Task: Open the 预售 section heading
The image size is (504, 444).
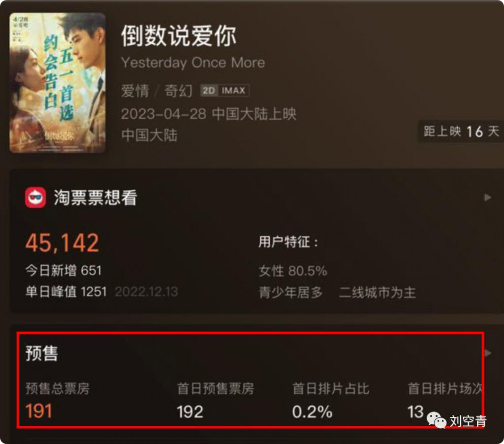Action: click(42, 353)
